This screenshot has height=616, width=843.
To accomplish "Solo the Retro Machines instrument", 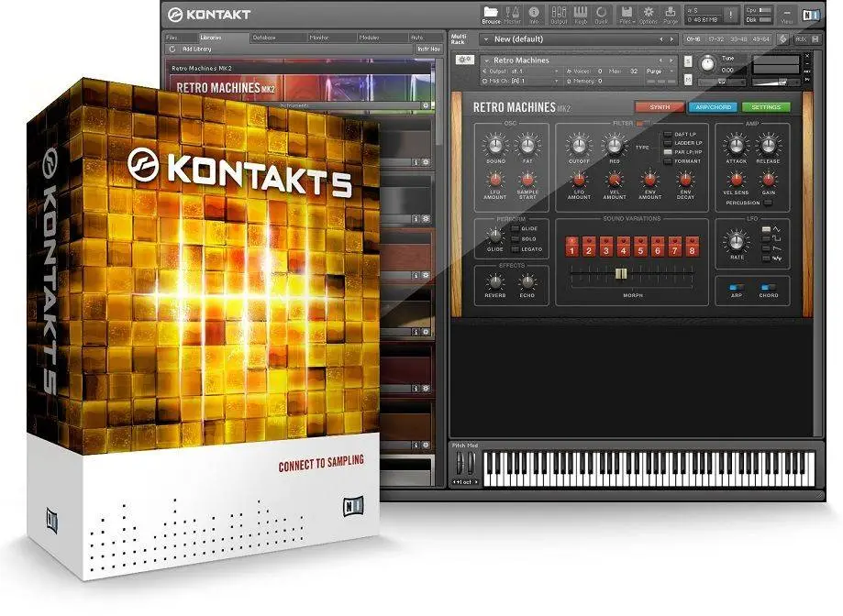I will (688, 61).
